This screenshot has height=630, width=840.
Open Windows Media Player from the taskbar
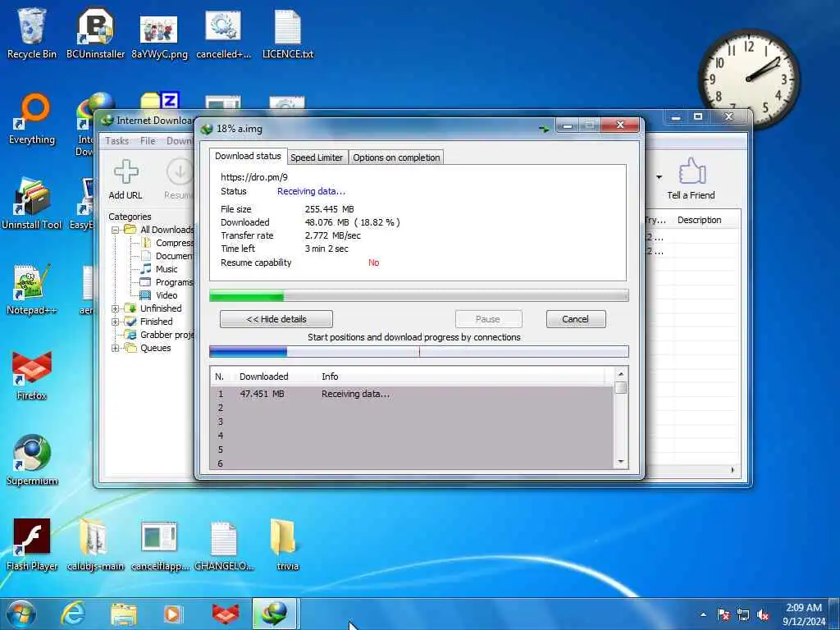tap(173, 614)
